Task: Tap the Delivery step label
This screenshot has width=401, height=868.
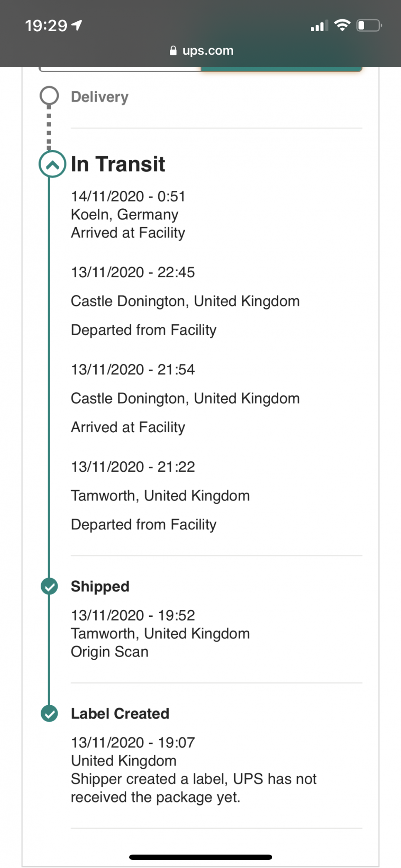Action: (x=100, y=97)
